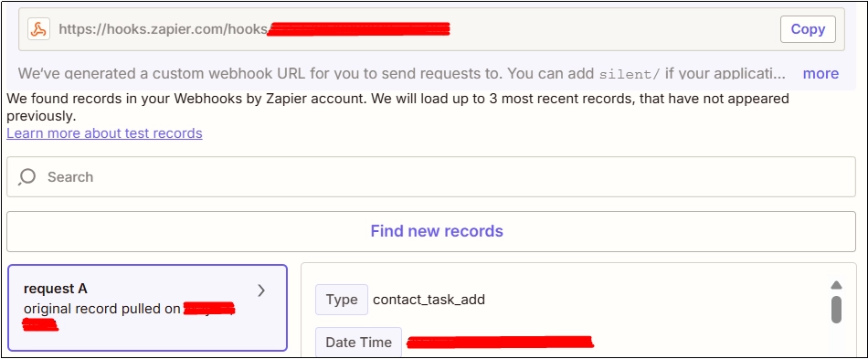Screen dimensions: 868x359
Task: Click the original record pulled on text
Action: (102, 310)
